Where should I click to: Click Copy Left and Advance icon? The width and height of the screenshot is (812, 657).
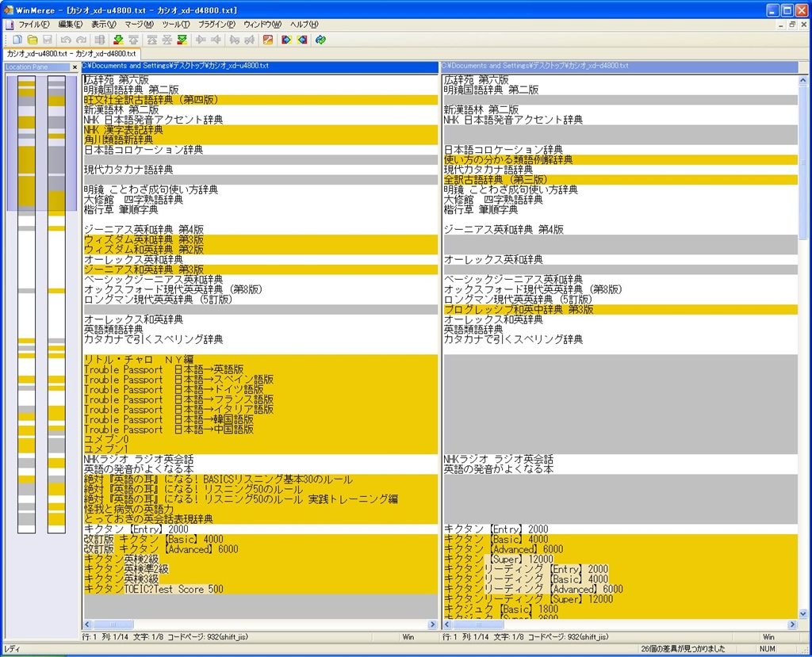point(250,40)
